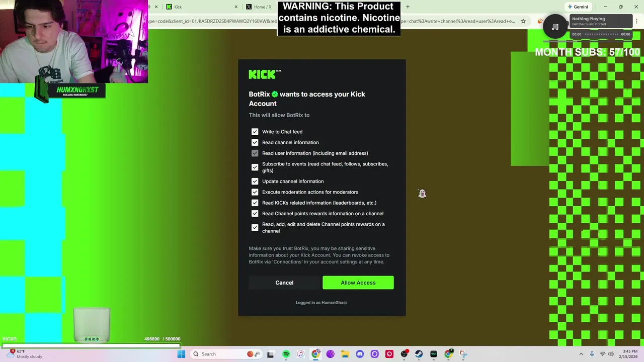Open the Windows Start menu
The width and height of the screenshot is (644, 362).
coord(181,354)
